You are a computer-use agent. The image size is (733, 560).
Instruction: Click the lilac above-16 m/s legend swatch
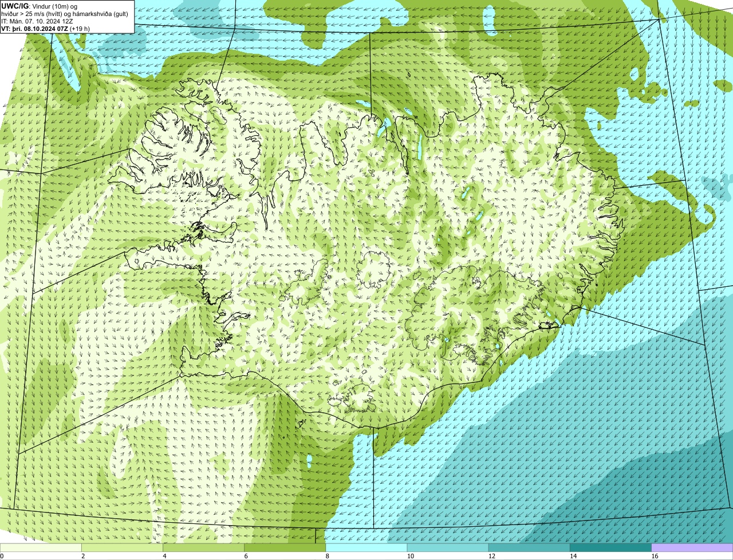[x=692, y=548]
